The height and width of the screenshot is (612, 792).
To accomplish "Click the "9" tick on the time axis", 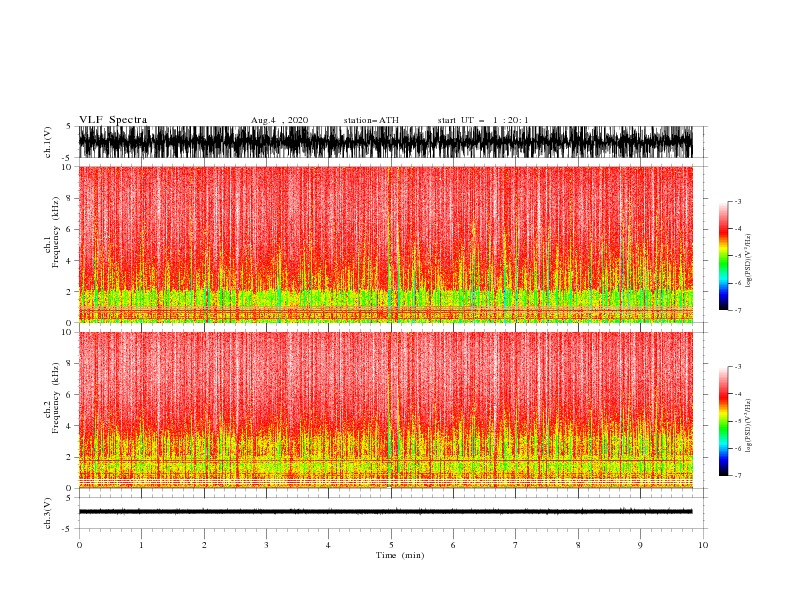I will 640,545.
